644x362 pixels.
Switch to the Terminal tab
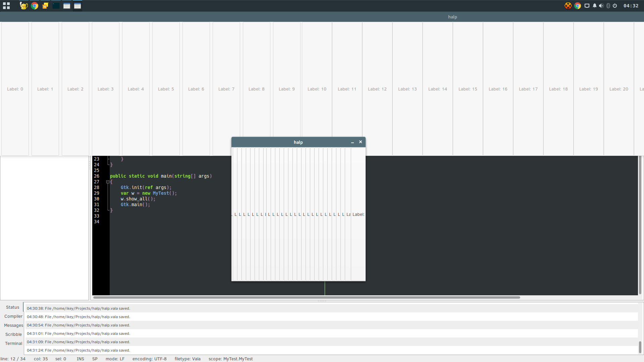13,344
